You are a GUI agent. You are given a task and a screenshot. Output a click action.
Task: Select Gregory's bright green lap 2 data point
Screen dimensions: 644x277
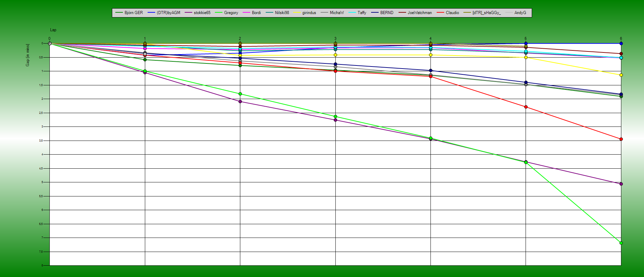[x=240, y=94]
